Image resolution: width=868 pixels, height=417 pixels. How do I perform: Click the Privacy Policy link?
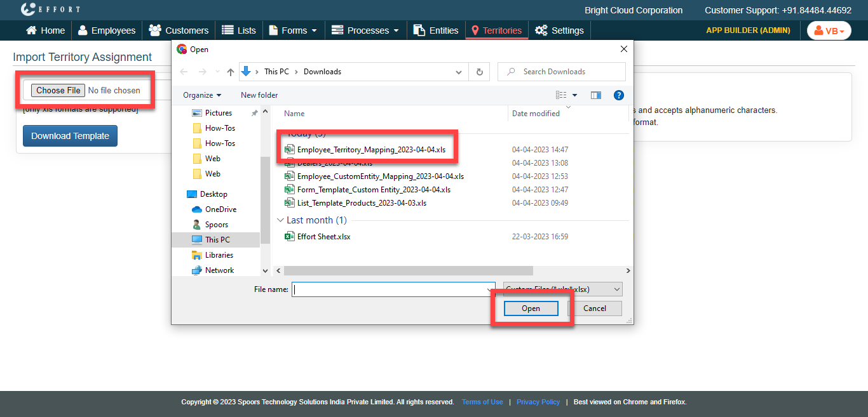click(538, 402)
